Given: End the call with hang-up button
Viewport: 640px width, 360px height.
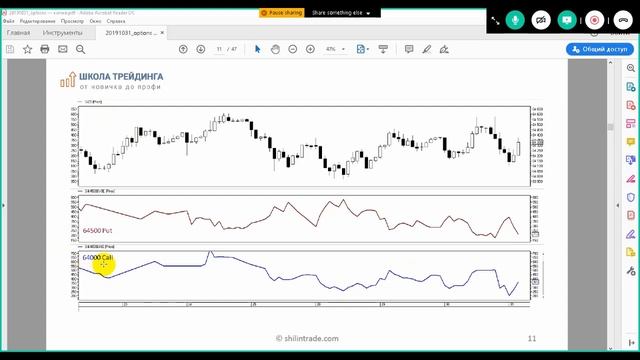Looking at the screenshot, I should [x=623, y=20].
